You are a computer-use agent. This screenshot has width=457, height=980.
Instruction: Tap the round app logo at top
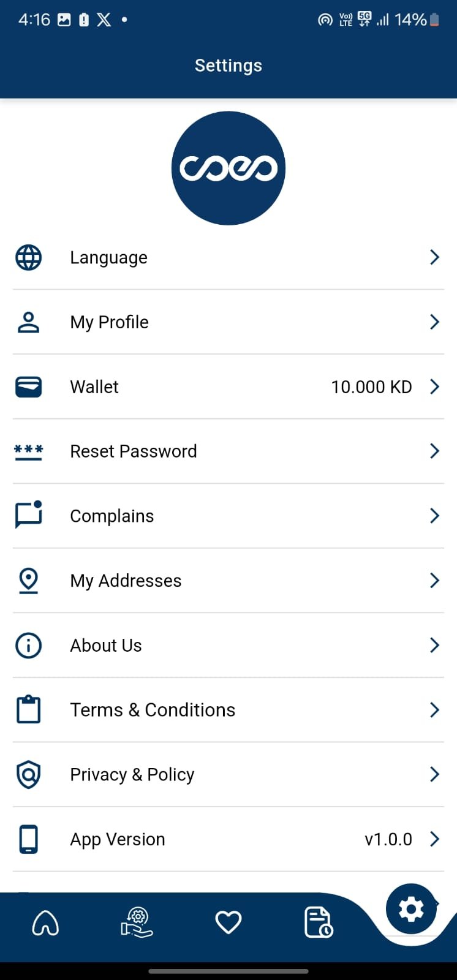coord(228,168)
